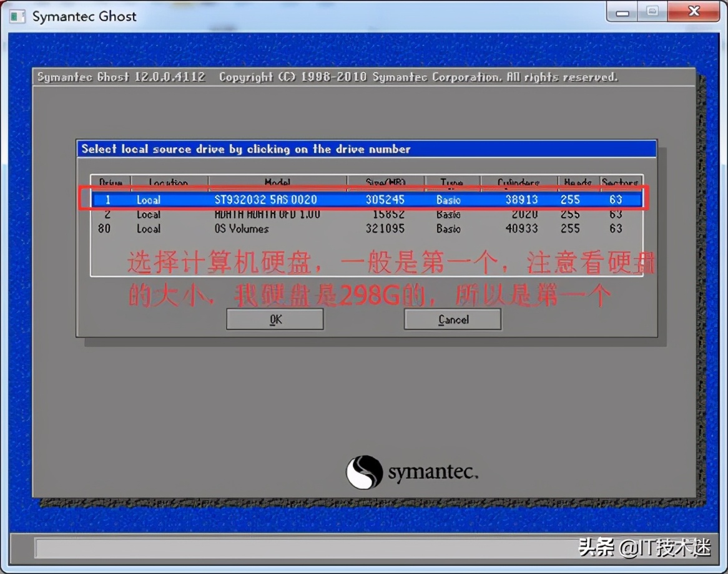728x574 pixels.
Task: Maximize the Symantec Ghost window
Action: [652, 12]
